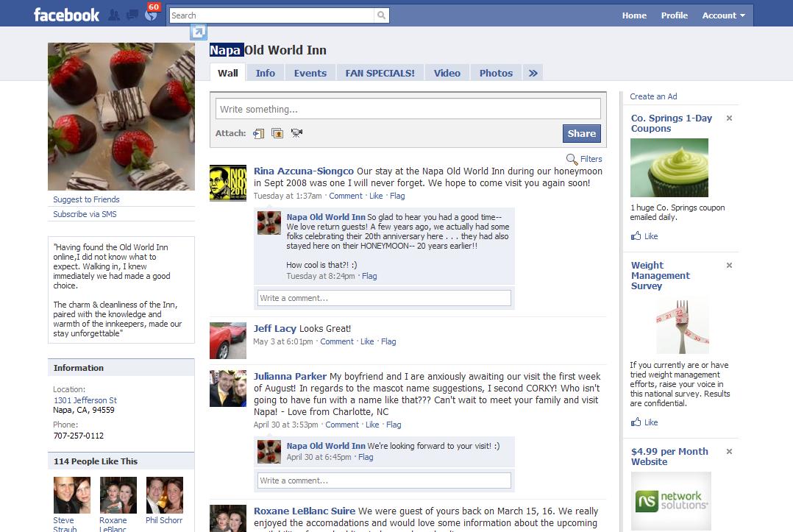Go to Home in the top bar
Viewport: 793px width, 532px height.
(634, 15)
